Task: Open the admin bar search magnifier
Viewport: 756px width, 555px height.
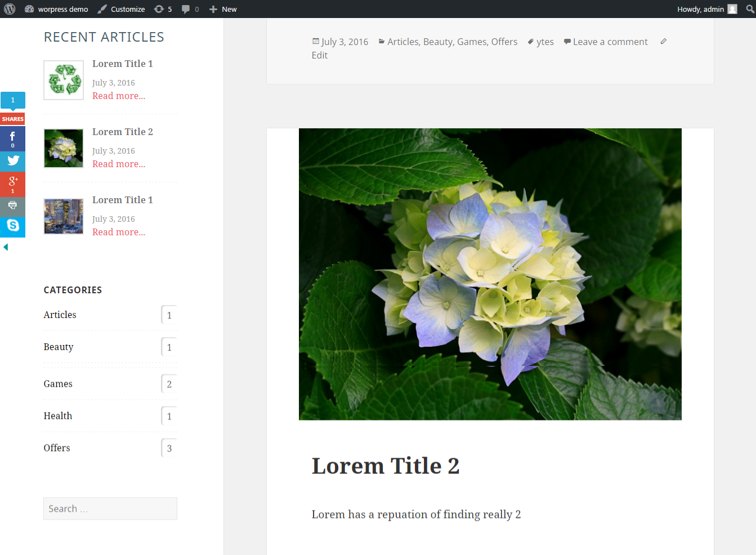Action: pyautogui.click(x=750, y=9)
